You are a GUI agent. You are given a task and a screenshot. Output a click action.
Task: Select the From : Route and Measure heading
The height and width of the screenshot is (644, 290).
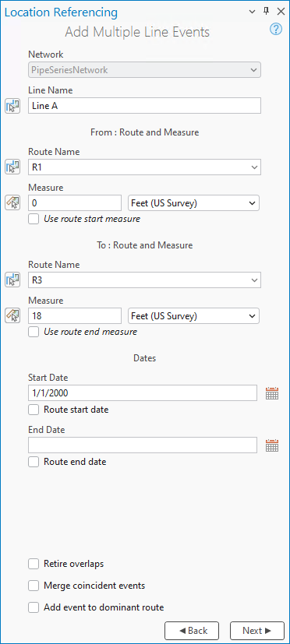coord(145,132)
